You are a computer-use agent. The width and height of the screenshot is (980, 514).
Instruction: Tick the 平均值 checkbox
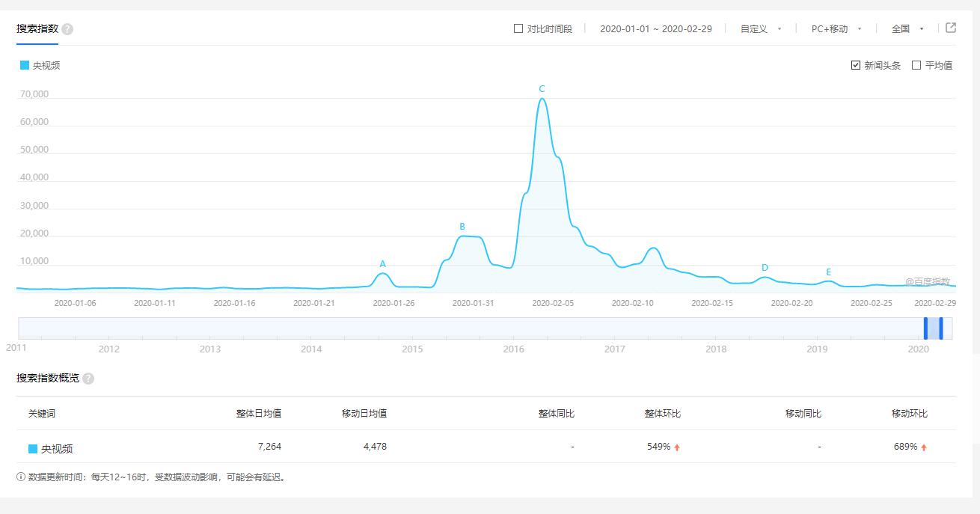pyautogui.click(x=916, y=65)
